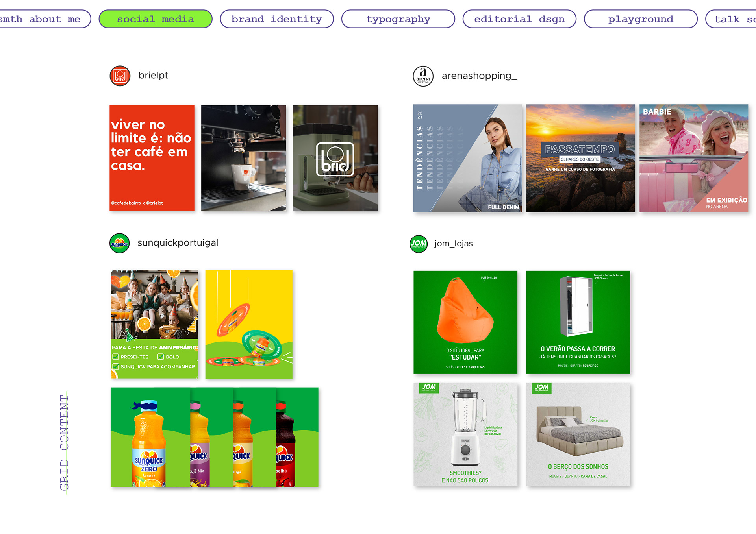Screen dimensions: 756x534
Task: Click the JOM logo badge on blender post
Action: click(x=429, y=388)
